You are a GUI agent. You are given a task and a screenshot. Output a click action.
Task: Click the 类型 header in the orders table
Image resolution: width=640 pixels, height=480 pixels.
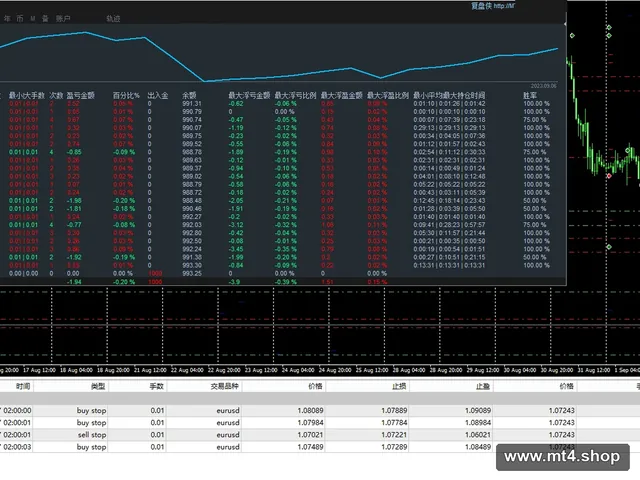(98, 386)
